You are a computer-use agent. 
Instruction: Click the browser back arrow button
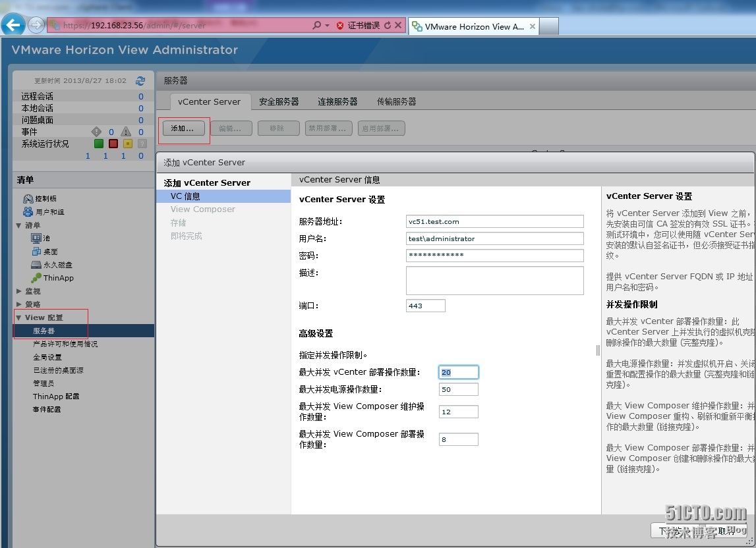click(x=13, y=24)
